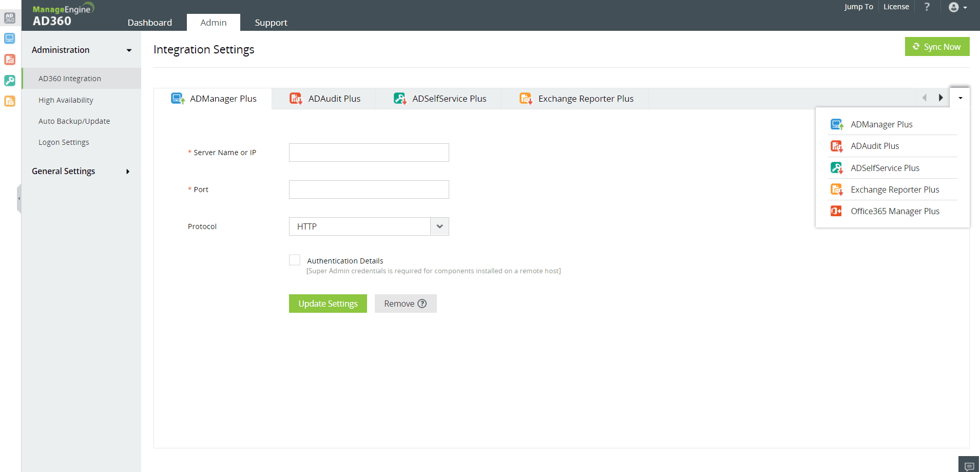The width and height of the screenshot is (980, 472).
Task: Select the Office365 Manager Plus entry in the menu
Action: click(895, 211)
